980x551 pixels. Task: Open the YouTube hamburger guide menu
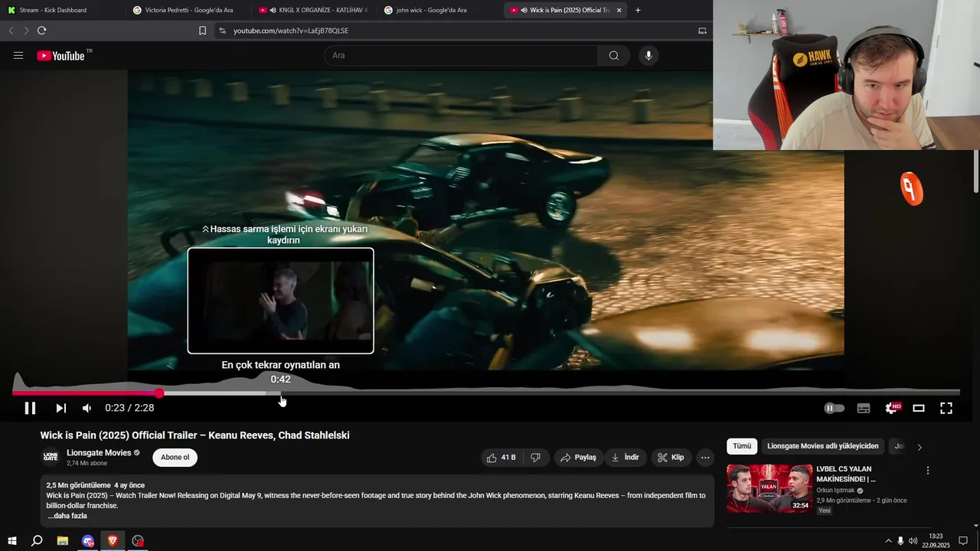coord(18,56)
